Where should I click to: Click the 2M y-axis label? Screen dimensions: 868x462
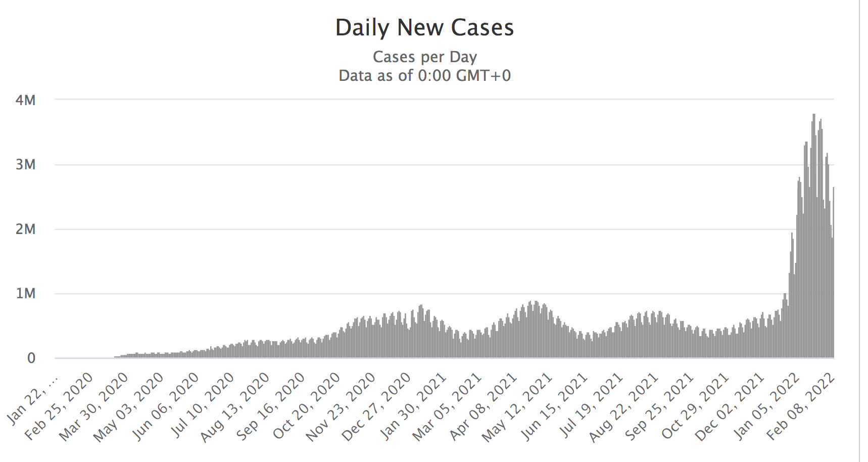click(x=26, y=229)
